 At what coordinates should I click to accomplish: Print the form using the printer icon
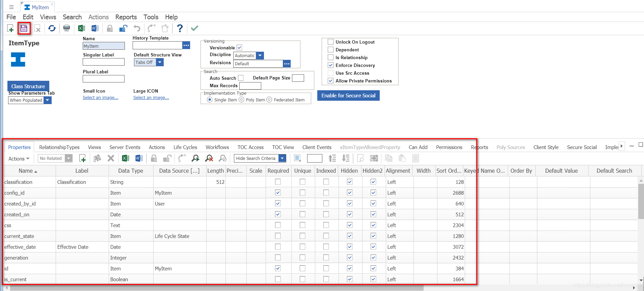pyautogui.click(x=66, y=28)
